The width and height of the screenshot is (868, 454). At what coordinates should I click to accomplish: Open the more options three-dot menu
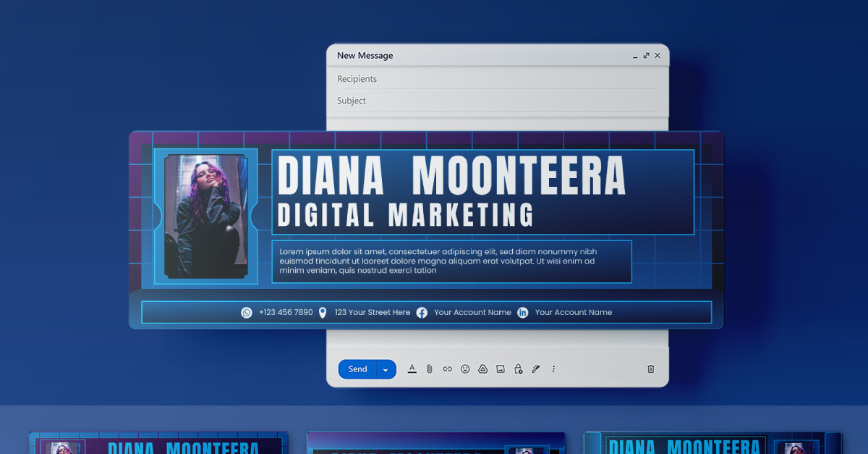(553, 369)
